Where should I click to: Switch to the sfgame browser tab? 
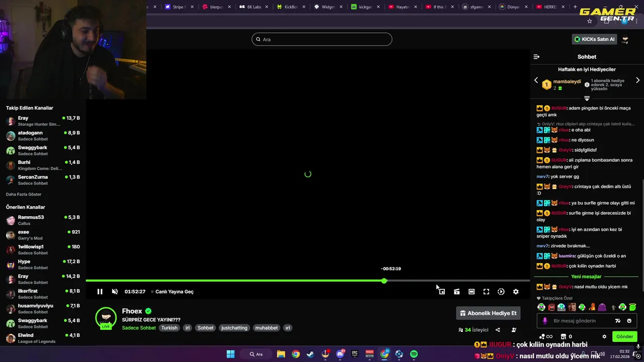(x=476, y=7)
